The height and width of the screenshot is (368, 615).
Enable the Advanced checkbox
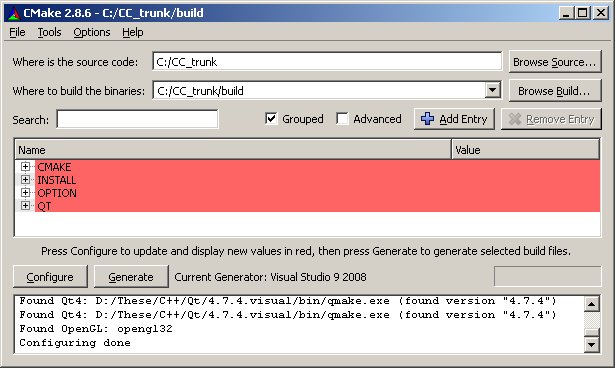coord(342,118)
